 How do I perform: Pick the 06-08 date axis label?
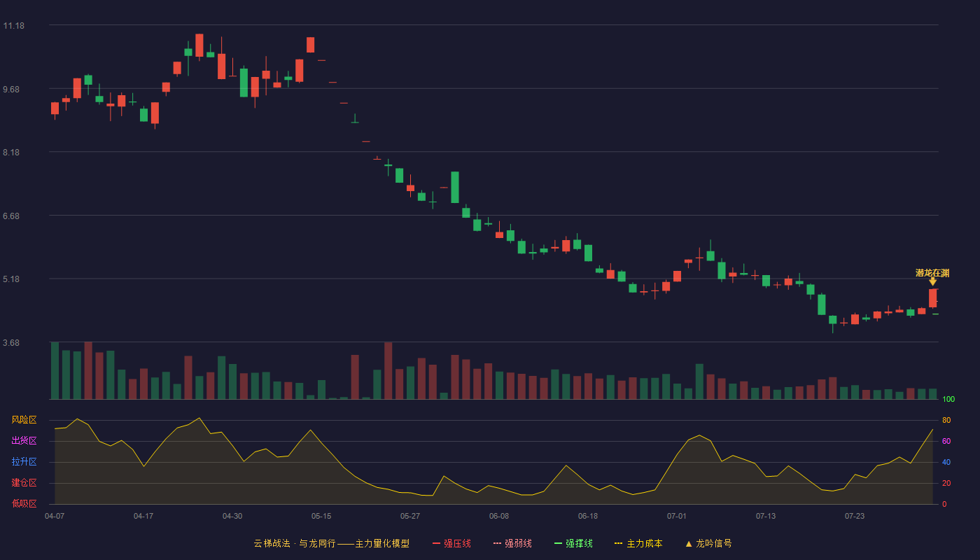(499, 516)
